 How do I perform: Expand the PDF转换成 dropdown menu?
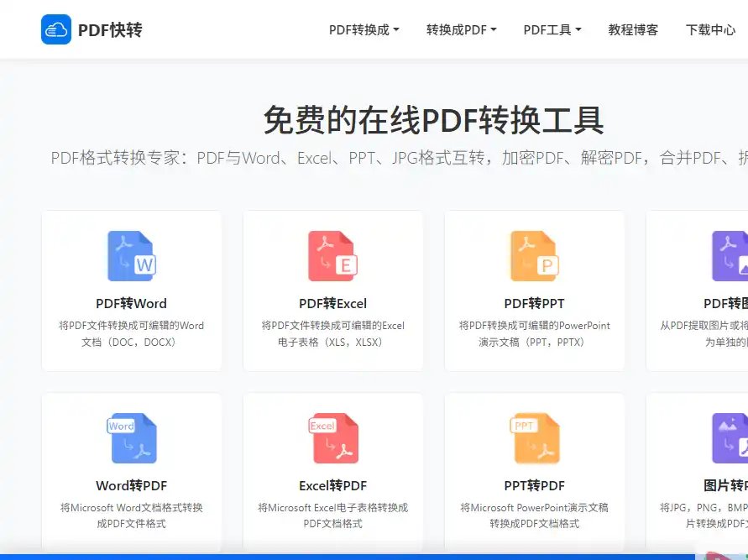point(364,29)
